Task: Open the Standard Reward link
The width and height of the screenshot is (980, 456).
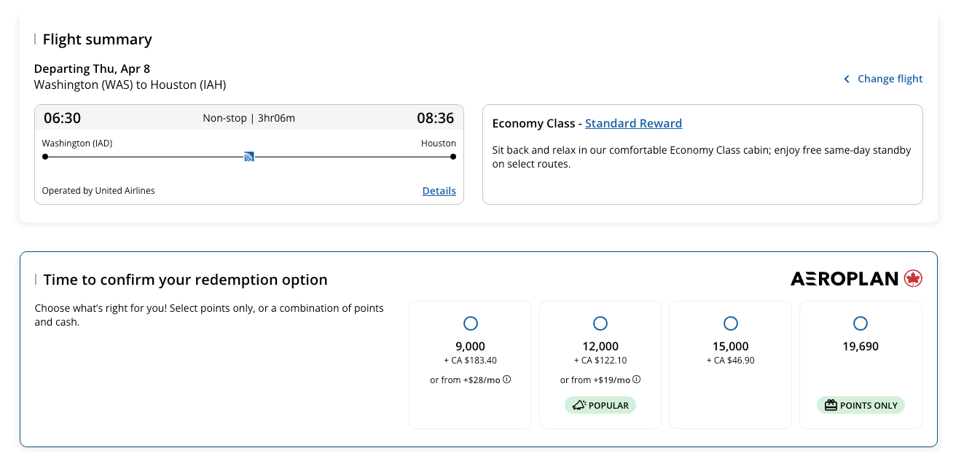Action: pyautogui.click(x=633, y=123)
